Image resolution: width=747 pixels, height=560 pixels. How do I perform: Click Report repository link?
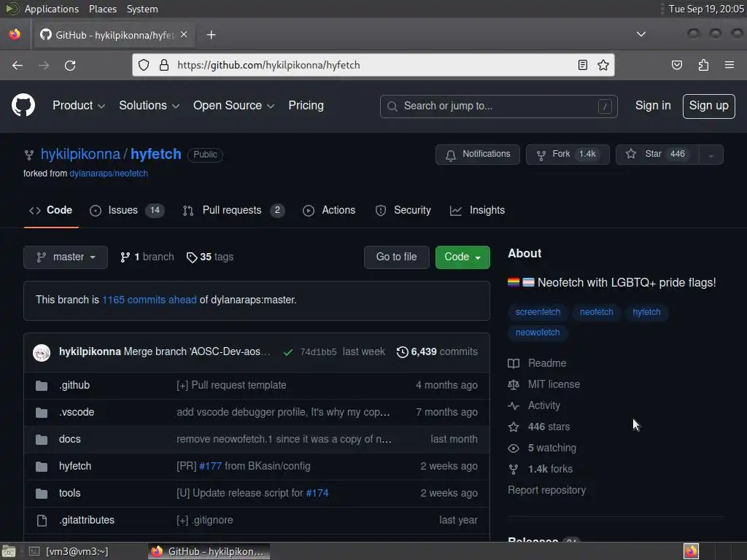point(546,490)
